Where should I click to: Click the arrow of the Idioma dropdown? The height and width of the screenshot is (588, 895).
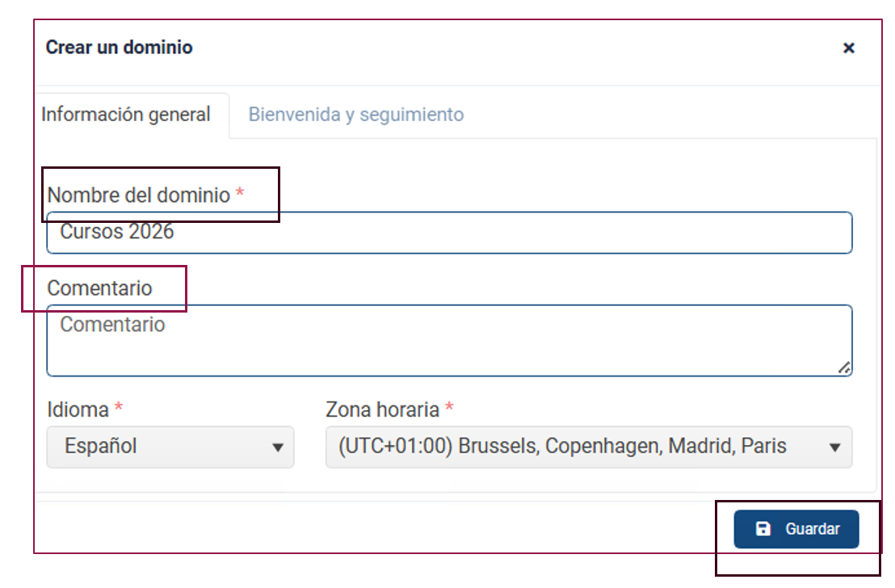coord(278,447)
